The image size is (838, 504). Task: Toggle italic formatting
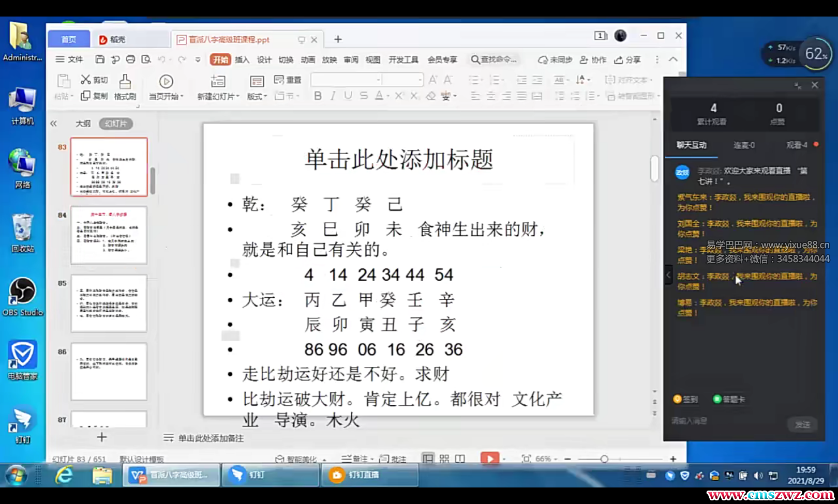point(333,96)
